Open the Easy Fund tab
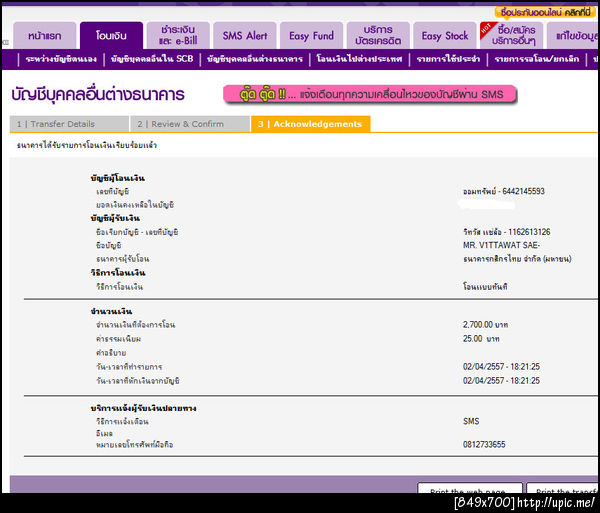Screen dimensions: 600x513 (x=311, y=36)
